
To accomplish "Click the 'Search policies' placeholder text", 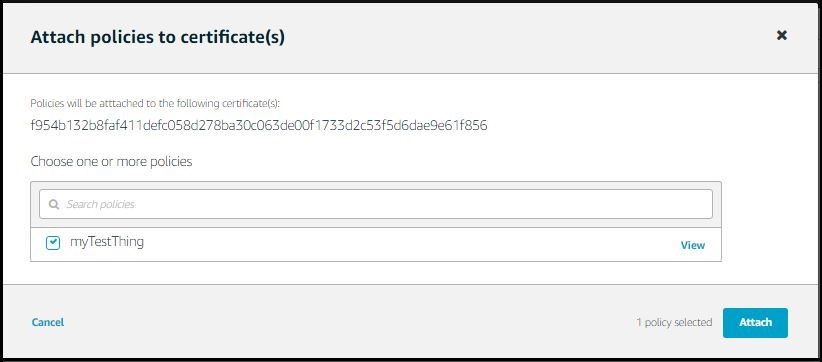I will [x=101, y=204].
